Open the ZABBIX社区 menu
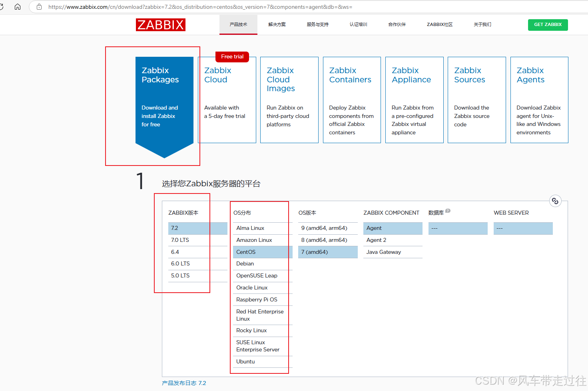 (440, 25)
